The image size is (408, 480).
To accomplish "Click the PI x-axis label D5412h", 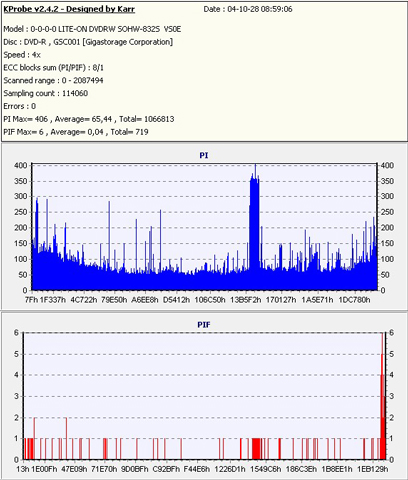I will click(x=176, y=300).
